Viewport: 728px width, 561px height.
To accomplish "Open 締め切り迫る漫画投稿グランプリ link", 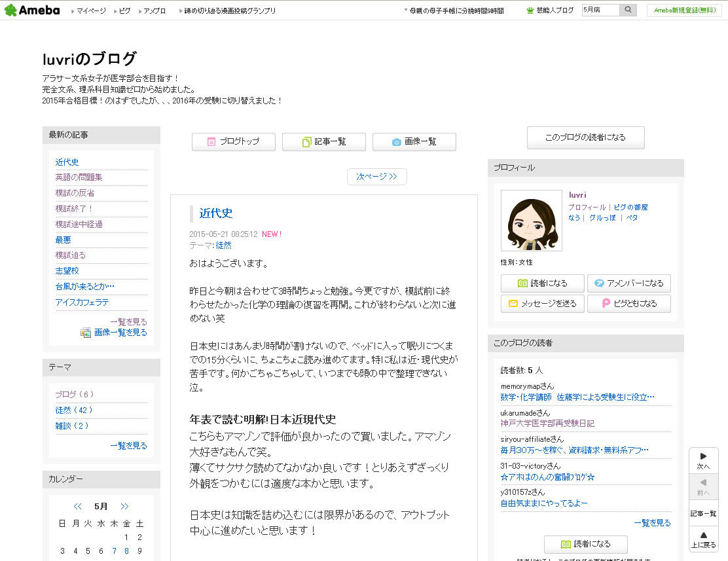I will click(230, 10).
